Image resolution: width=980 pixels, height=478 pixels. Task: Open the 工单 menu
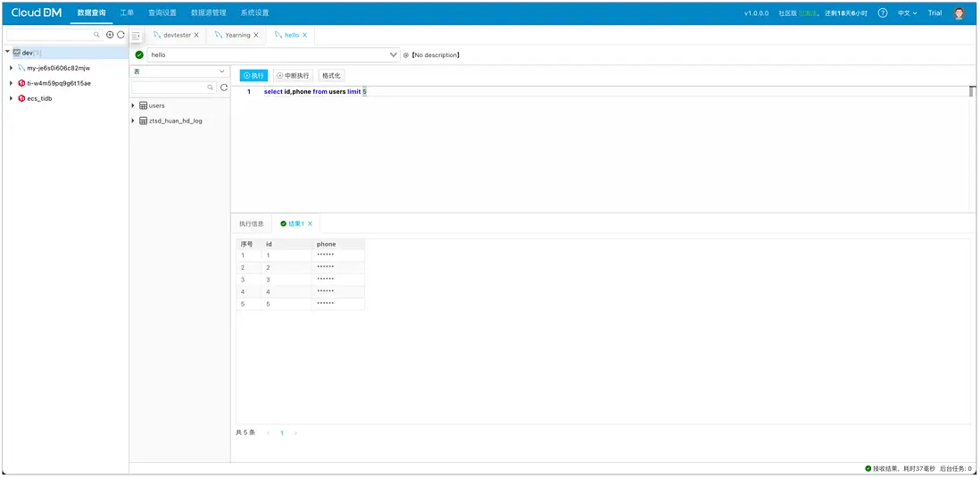[x=127, y=13]
